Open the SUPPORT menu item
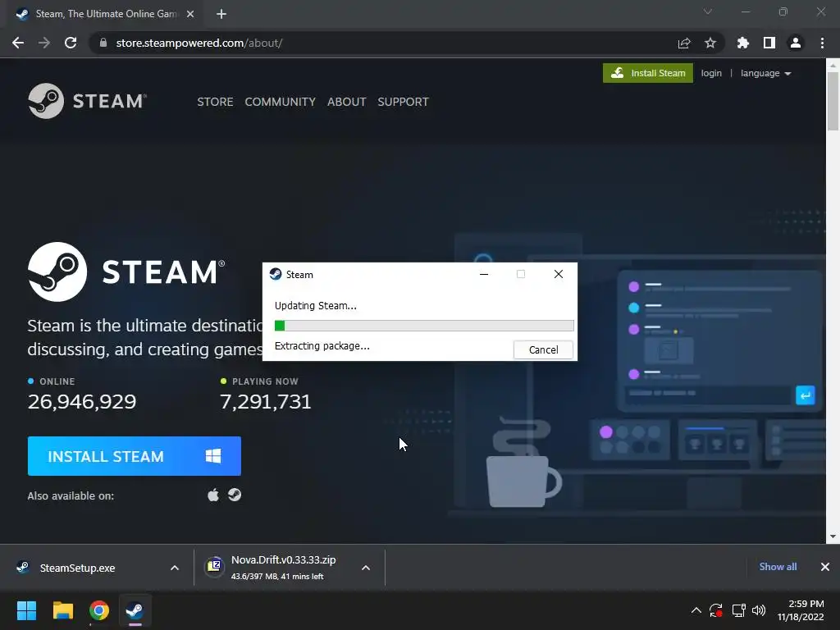This screenshot has width=840, height=630. (x=403, y=102)
